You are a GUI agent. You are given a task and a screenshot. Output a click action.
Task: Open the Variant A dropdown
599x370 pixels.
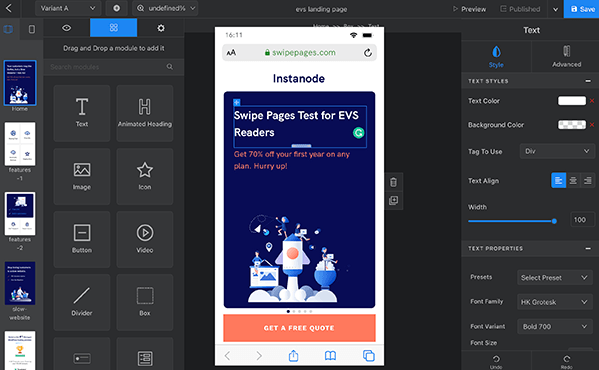click(x=68, y=8)
